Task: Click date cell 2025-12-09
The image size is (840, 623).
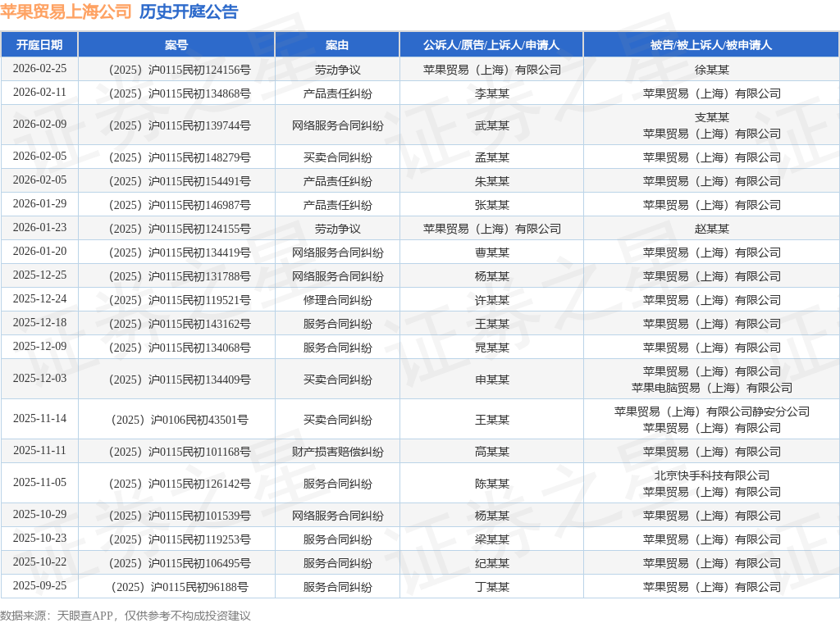Action: pos(39,346)
